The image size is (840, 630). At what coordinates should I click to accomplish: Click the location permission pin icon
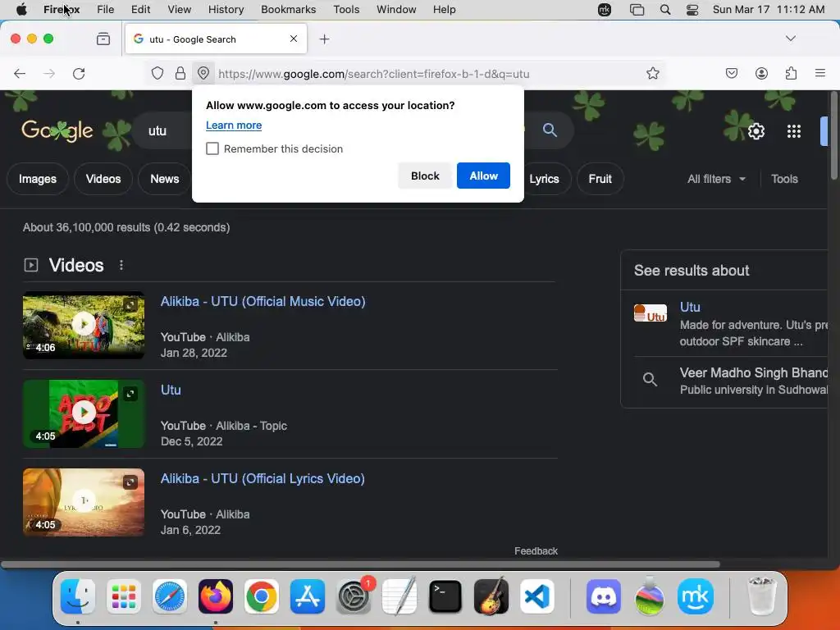203,73
